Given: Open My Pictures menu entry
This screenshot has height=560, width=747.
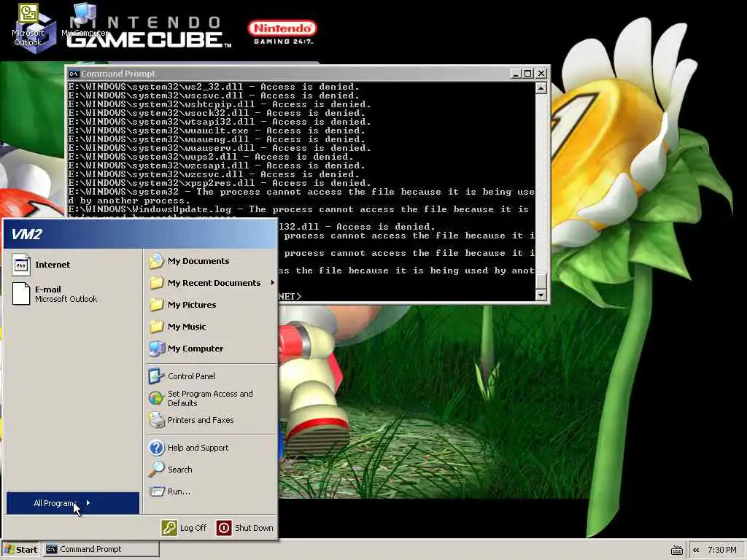Looking at the screenshot, I should [x=212, y=305].
